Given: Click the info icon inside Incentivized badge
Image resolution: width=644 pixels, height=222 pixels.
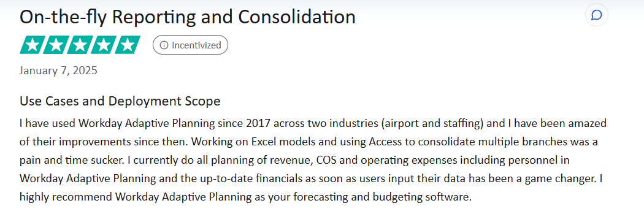Looking at the screenshot, I should click(x=164, y=45).
